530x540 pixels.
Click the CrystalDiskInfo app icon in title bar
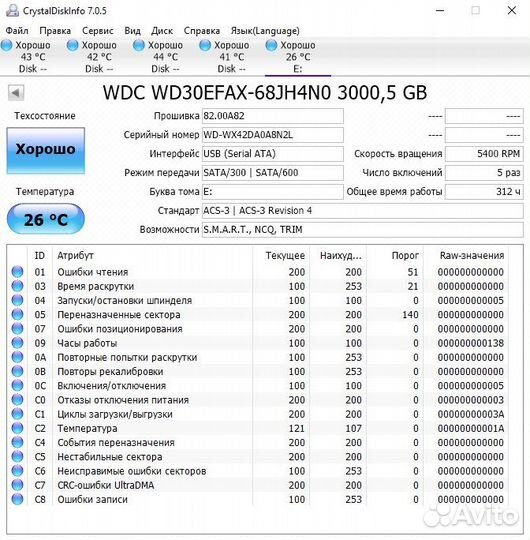pyautogui.click(x=12, y=10)
